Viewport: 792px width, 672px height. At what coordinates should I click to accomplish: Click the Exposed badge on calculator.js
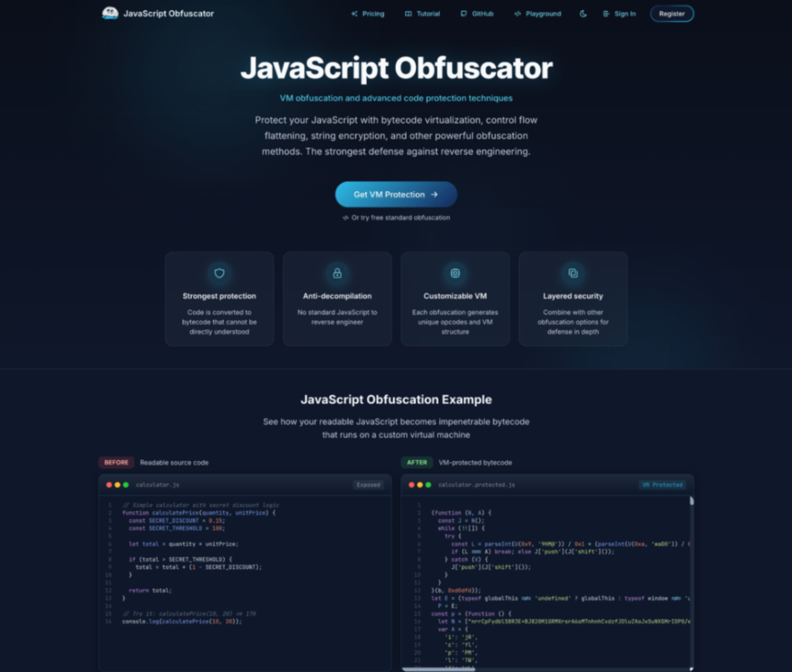368,485
